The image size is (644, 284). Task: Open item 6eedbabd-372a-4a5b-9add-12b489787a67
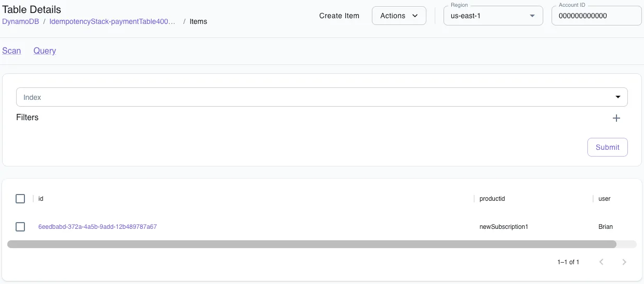(x=98, y=227)
